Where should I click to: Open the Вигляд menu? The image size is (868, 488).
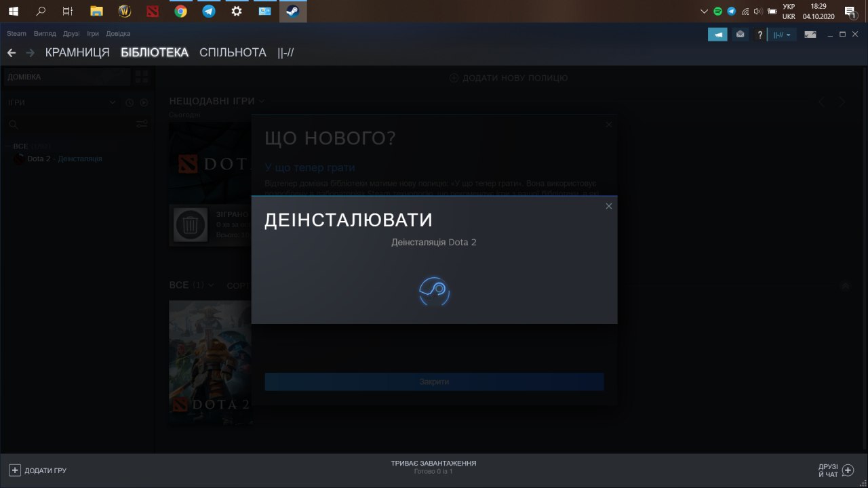(45, 34)
